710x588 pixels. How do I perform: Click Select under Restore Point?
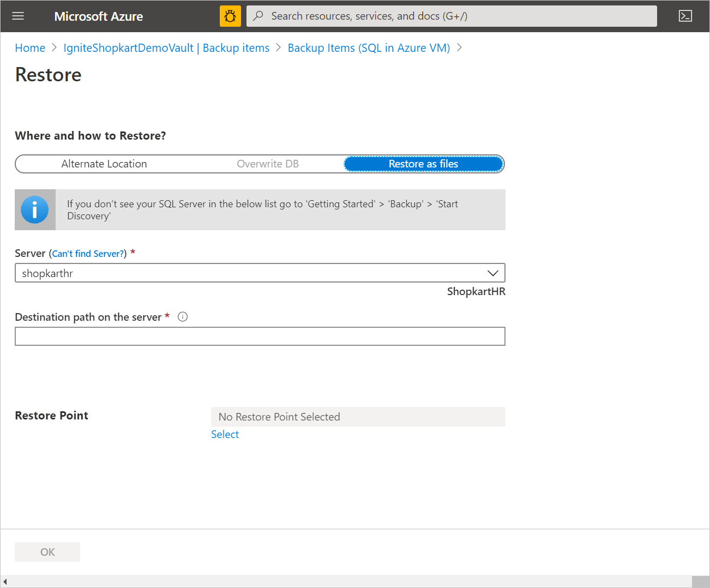(x=225, y=434)
